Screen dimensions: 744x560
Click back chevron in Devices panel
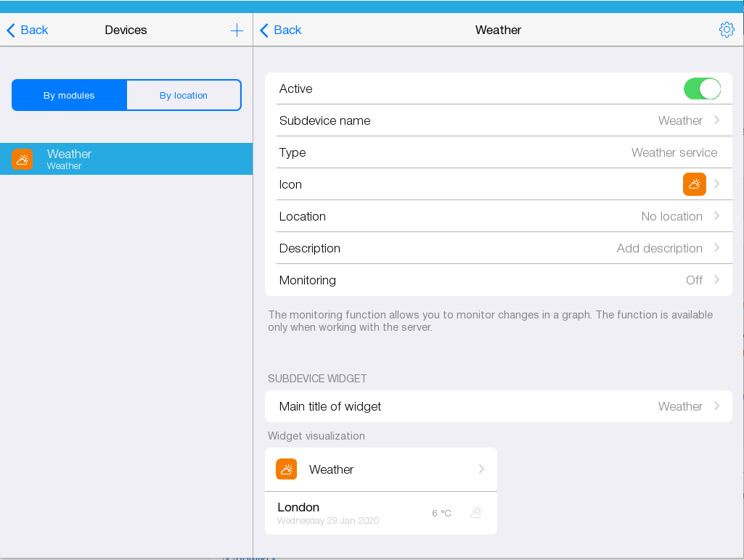tap(11, 30)
